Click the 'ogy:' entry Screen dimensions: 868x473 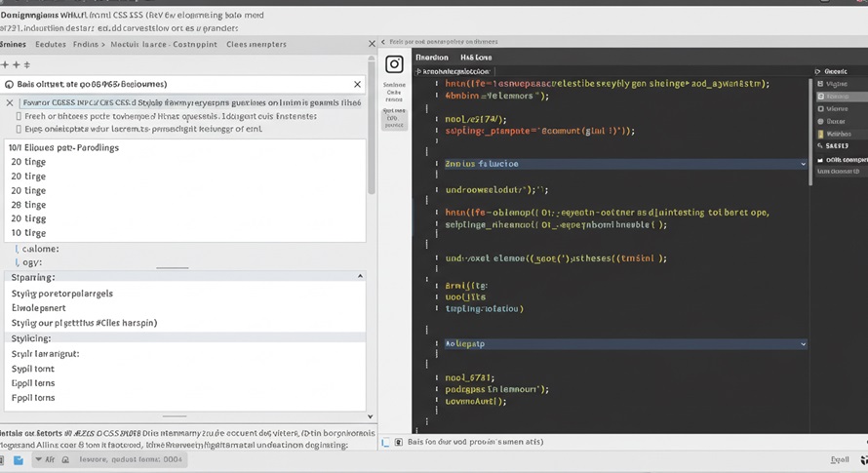pyautogui.click(x=31, y=262)
